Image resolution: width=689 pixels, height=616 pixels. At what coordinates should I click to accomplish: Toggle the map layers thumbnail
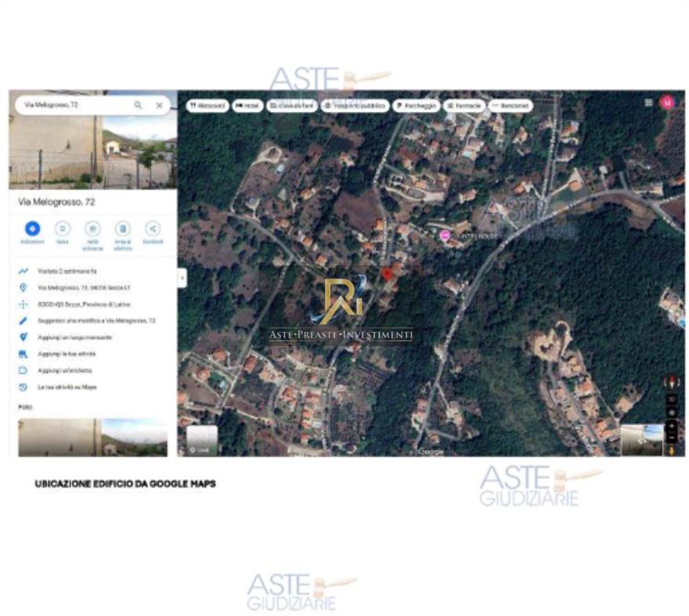click(x=202, y=441)
